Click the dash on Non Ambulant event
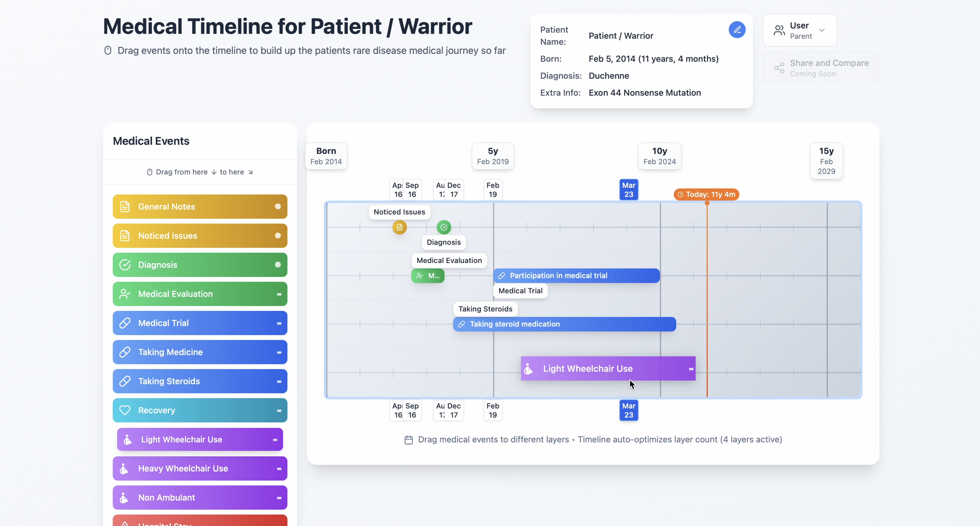 pyautogui.click(x=279, y=498)
